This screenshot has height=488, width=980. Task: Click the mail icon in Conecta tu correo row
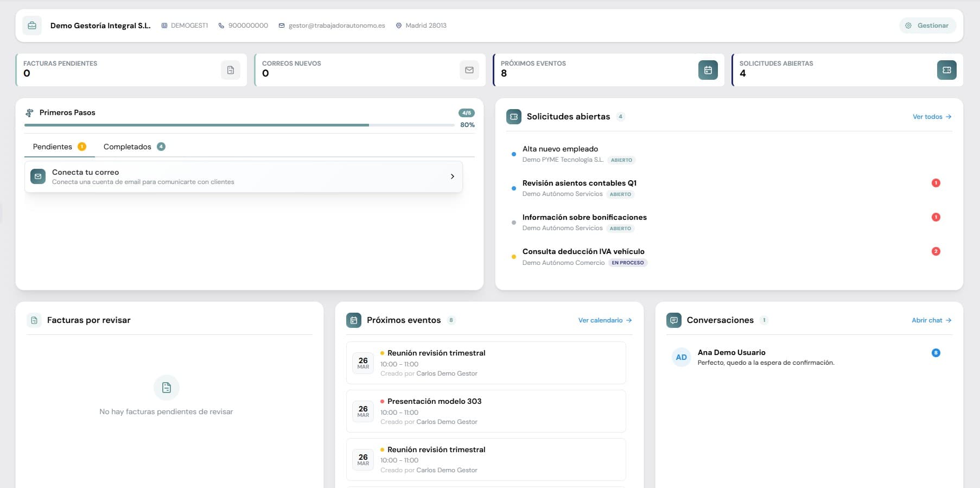pos(38,176)
